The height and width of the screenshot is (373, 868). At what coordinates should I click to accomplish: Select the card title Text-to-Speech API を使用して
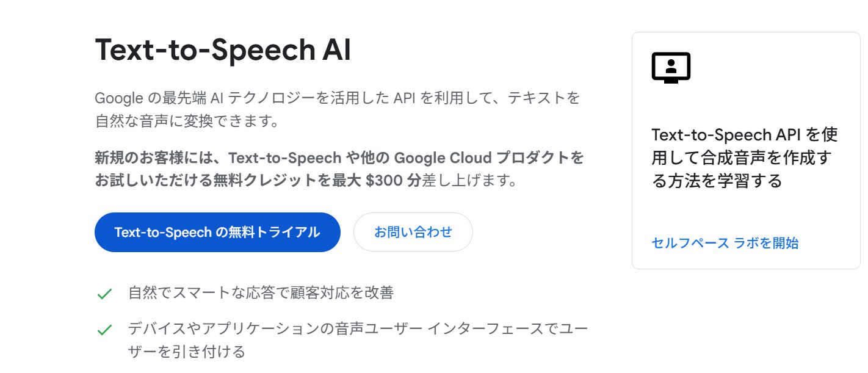[744, 135]
